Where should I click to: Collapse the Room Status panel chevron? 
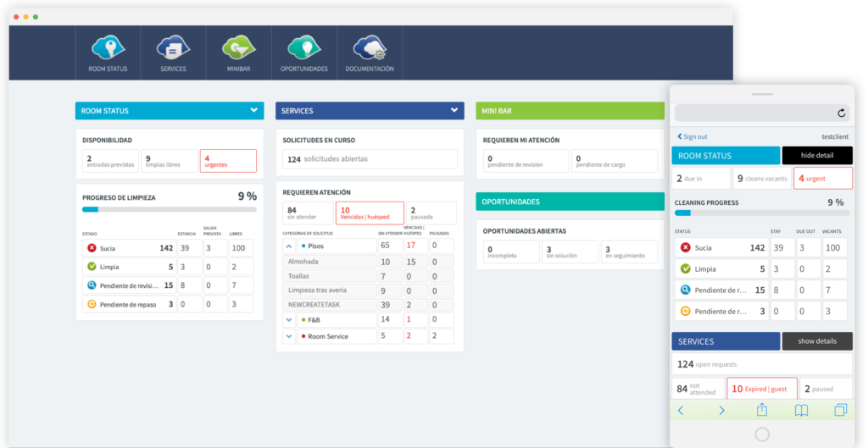coord(253,110)
